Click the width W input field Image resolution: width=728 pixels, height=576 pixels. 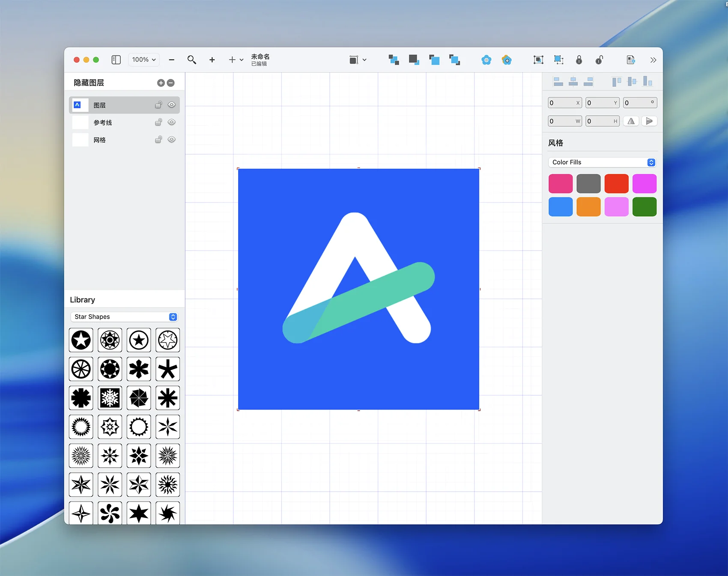tap(565, 121)
